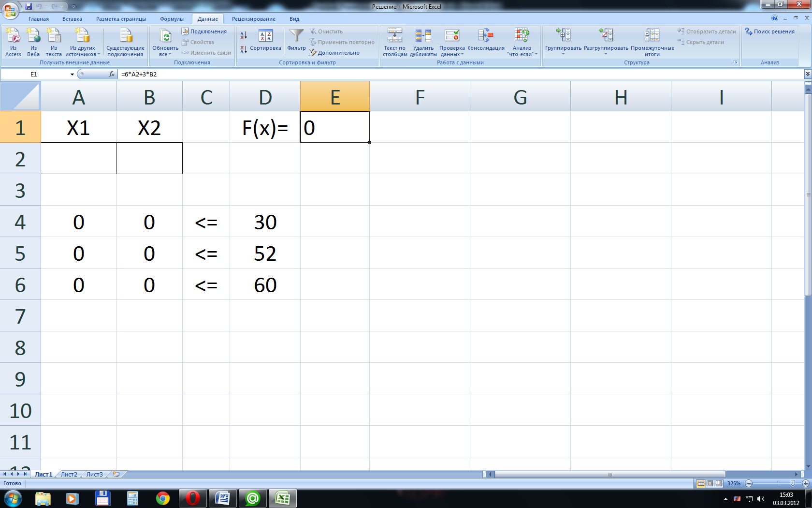Launch Поиск решения solver

click(770, 31)
